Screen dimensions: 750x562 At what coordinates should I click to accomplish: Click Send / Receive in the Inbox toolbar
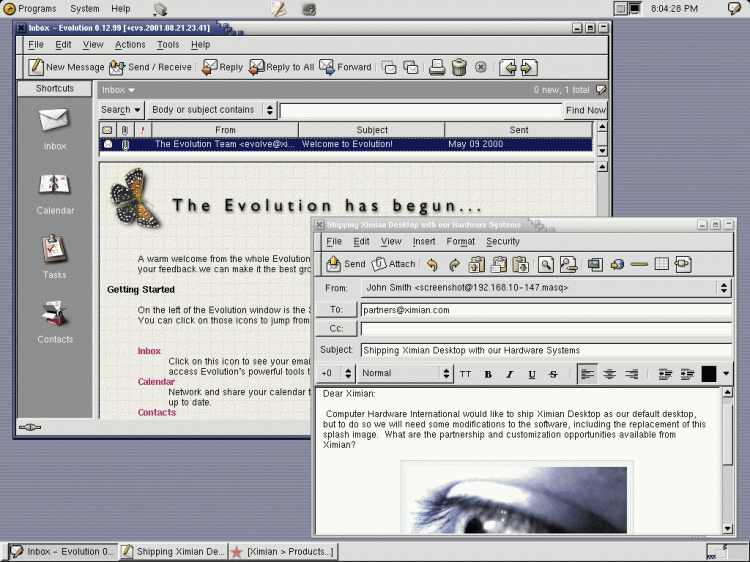150,67
